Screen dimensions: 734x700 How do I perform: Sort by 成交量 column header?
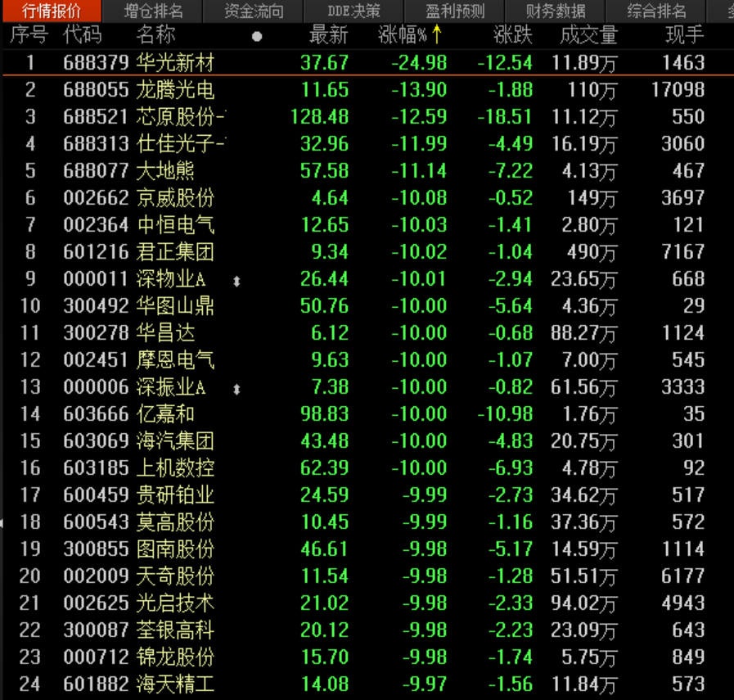pyautogui.click(x=588, y=35)
